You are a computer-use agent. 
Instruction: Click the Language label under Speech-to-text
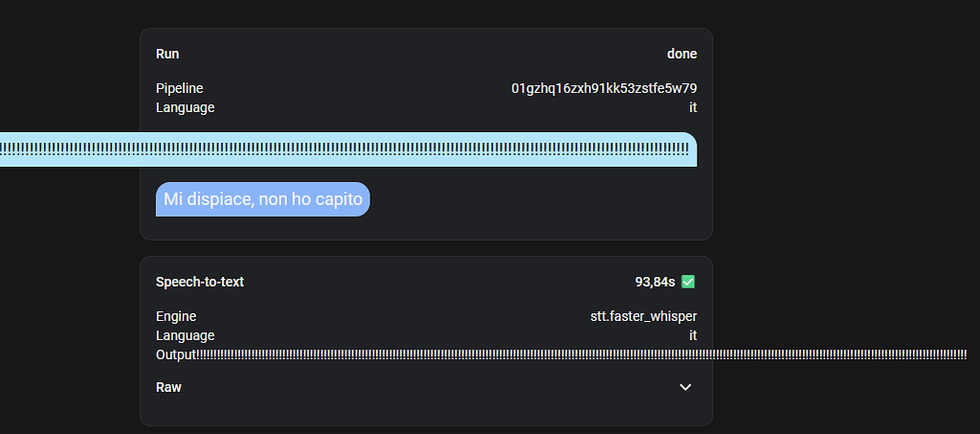(186, 335)
